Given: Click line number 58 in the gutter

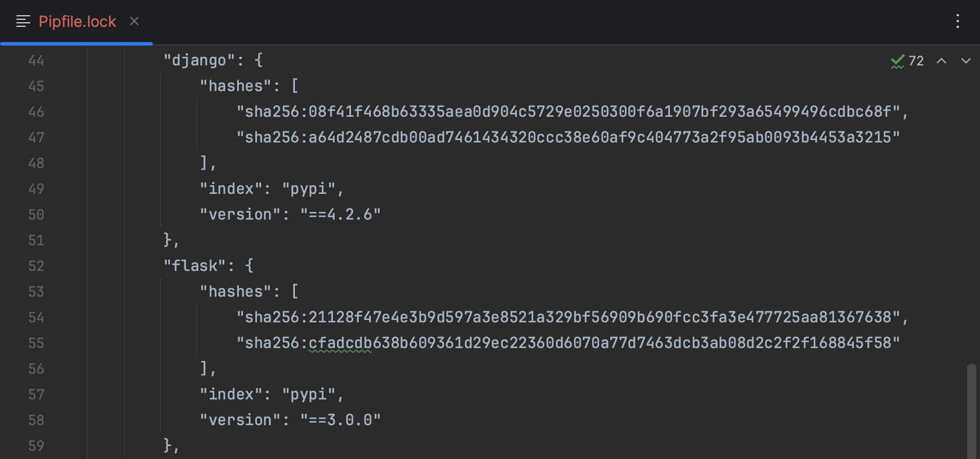Looking at the screenshot, I should (36, 420).
